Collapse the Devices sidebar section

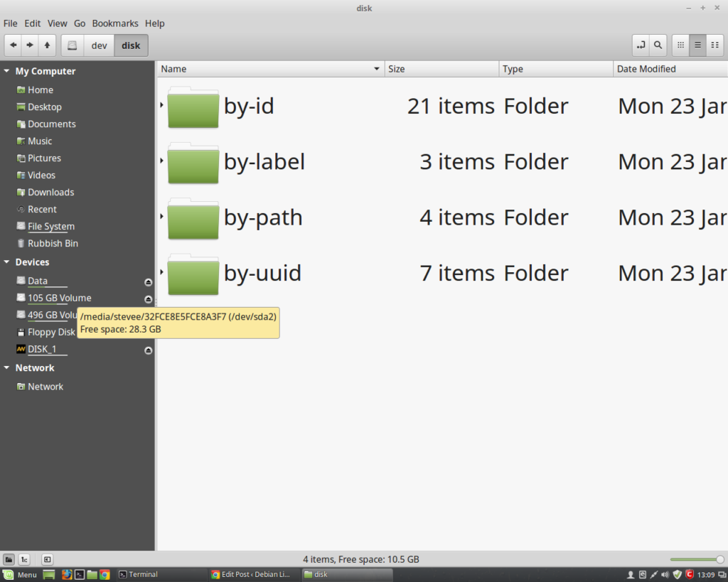tap(7, 262)
